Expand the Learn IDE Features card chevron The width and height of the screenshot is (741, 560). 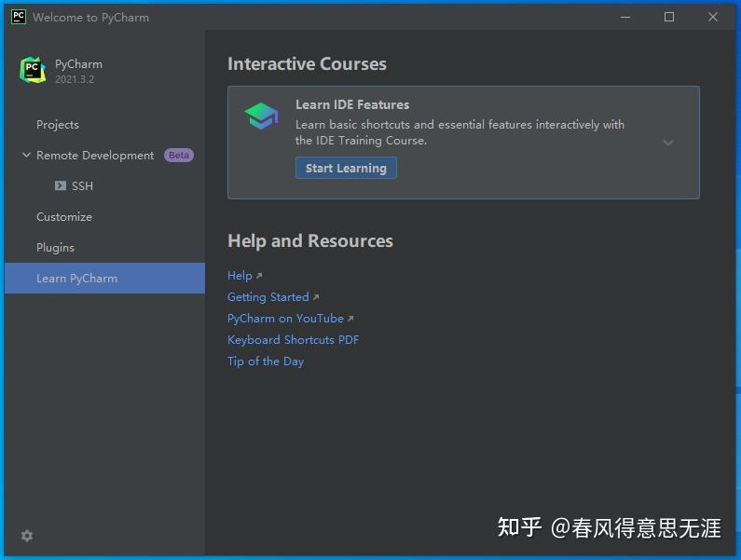point(668,143)
